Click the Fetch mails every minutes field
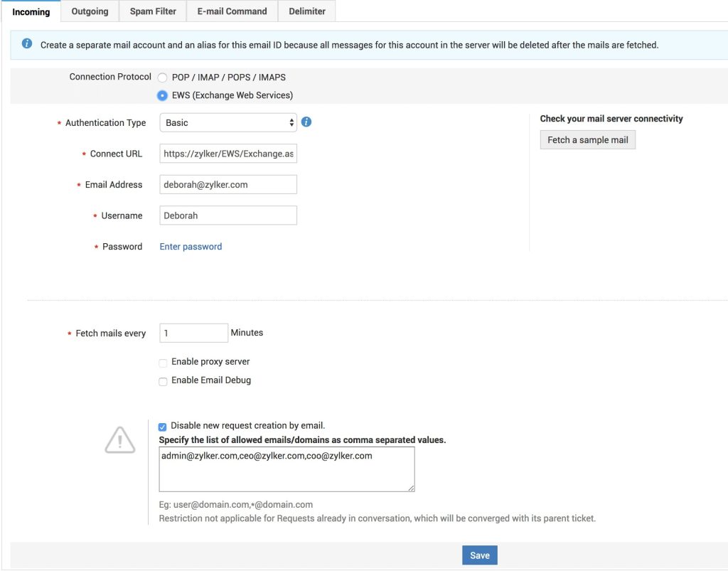Image resolution: width=728 pixels, height=571 pixels. click(x=193, y=333)
